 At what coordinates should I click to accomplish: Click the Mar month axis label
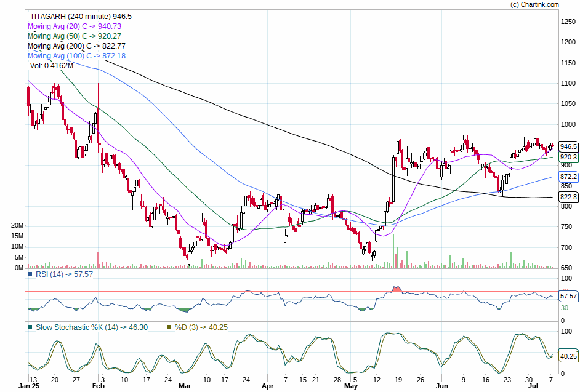(x=185, y=386)
